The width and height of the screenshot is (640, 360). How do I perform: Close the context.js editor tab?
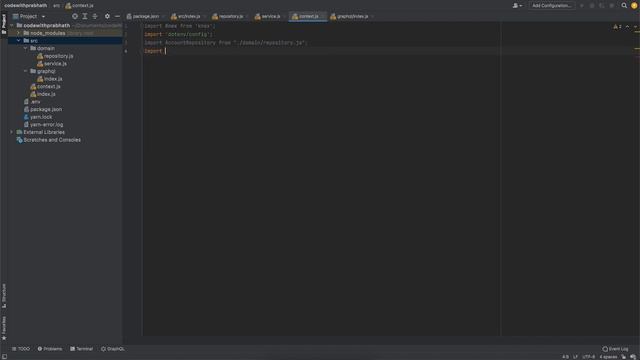click(323, 16)
